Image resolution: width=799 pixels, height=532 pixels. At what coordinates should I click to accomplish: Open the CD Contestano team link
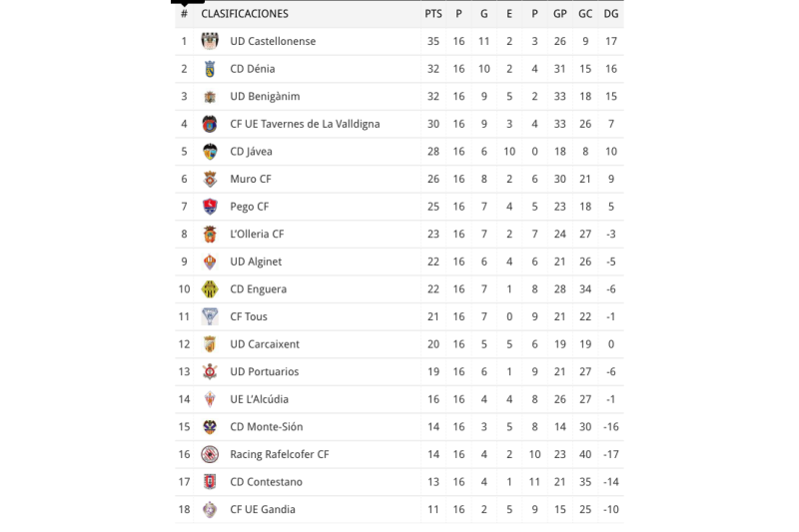click(x=266, y=481)
